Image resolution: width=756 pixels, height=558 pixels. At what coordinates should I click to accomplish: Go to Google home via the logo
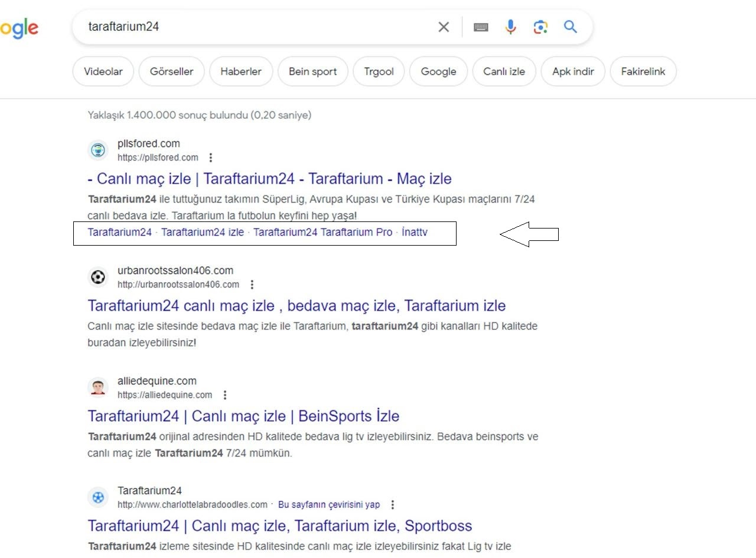pos(19,28)
